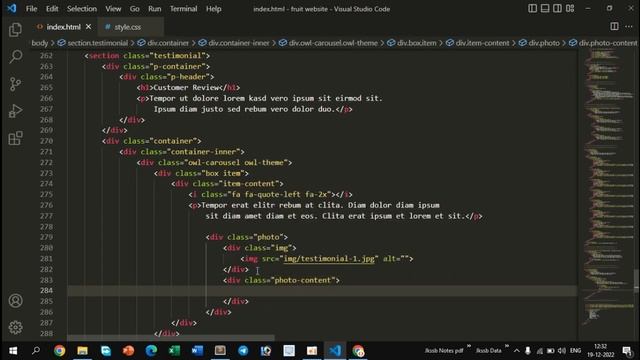Click the Customer Review heading text

(186, 87)
